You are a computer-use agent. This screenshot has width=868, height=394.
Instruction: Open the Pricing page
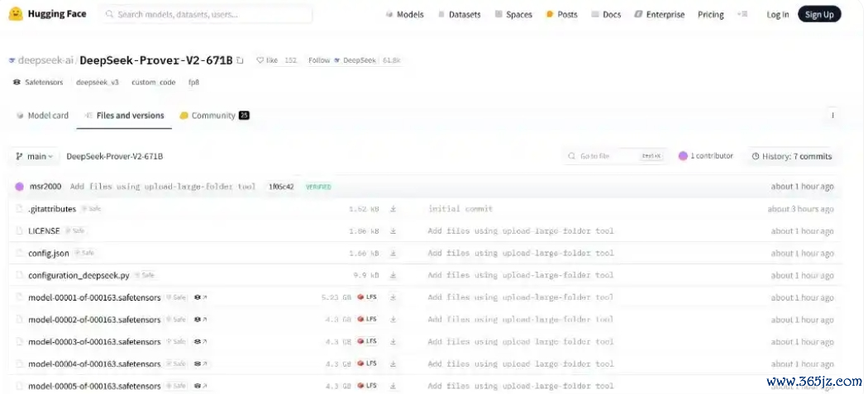pyautogui.click(x=711, y=15)
